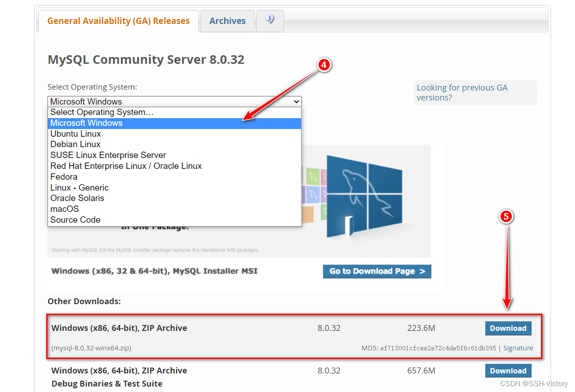The width and height of the screenshot is (575, 392).
Task: Switch to the Archives tab
Action: 227,21
